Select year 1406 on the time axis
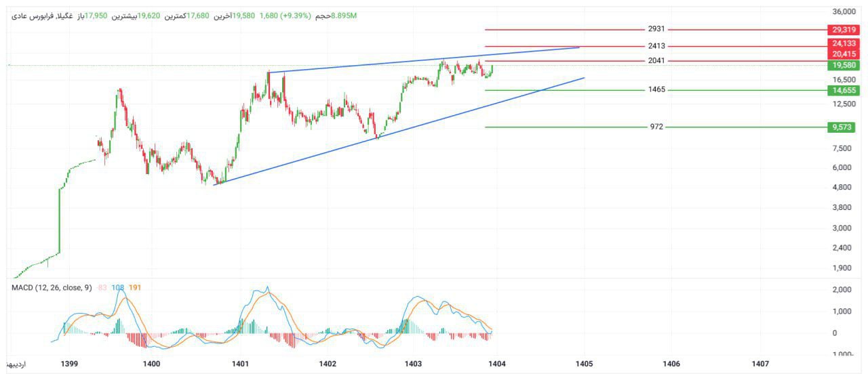The image size is (868, 380). tap(671, 364)
